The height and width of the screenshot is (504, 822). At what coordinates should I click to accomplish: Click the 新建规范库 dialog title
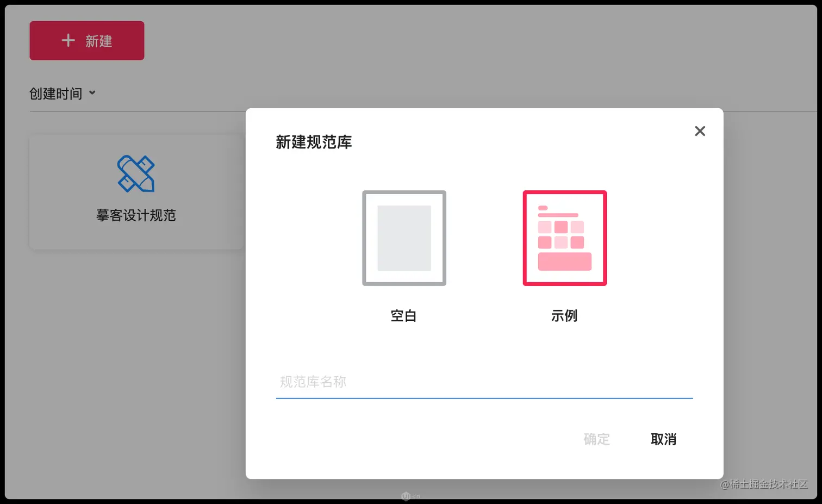(x=314, y=142)
